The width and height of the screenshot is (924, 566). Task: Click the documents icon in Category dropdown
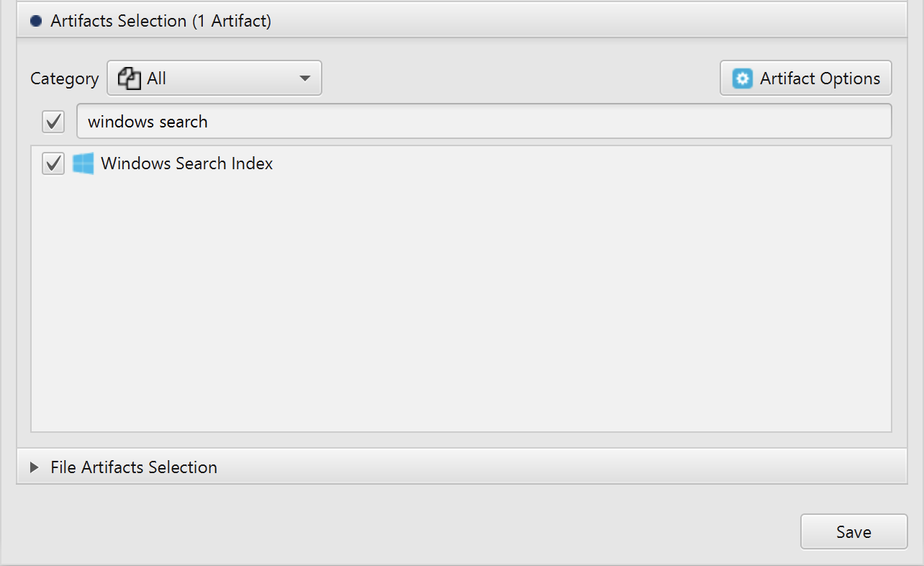point(129,78)
